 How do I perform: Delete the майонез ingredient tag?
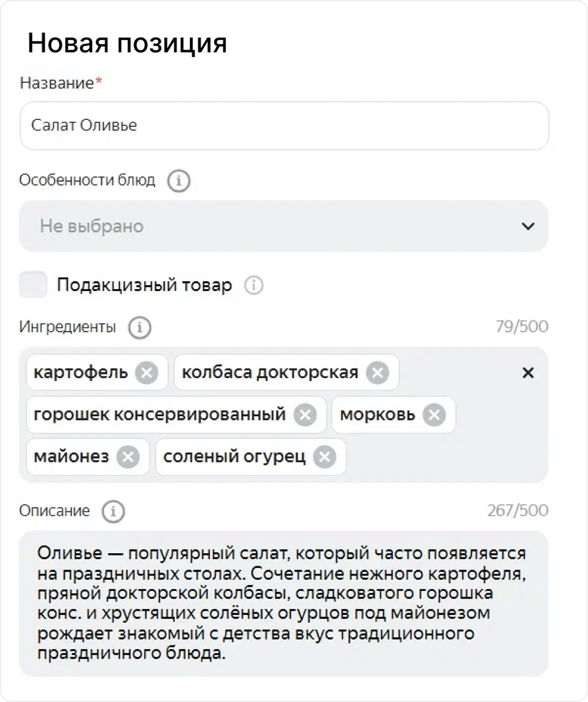tap(128, 457)
